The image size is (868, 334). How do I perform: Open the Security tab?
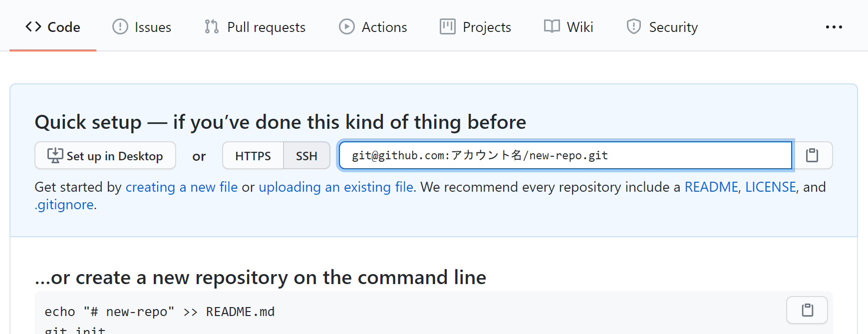662,27
